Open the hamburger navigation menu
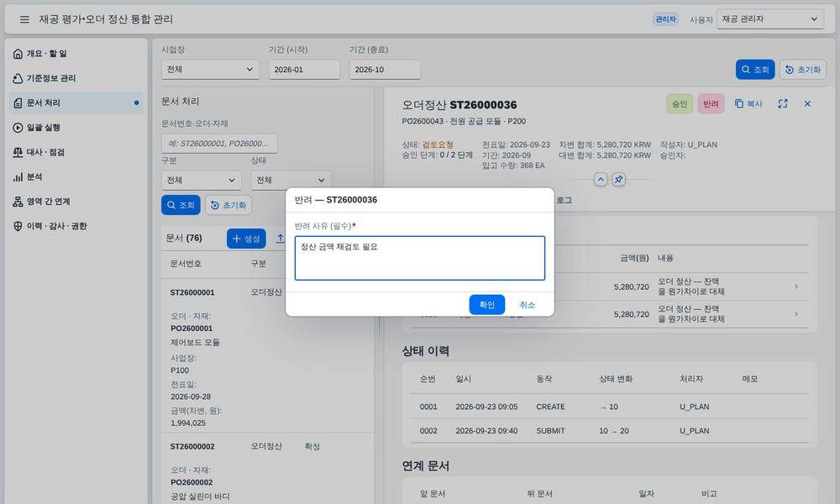The width and height of the screenshot is (840, 504). [24, 19]
